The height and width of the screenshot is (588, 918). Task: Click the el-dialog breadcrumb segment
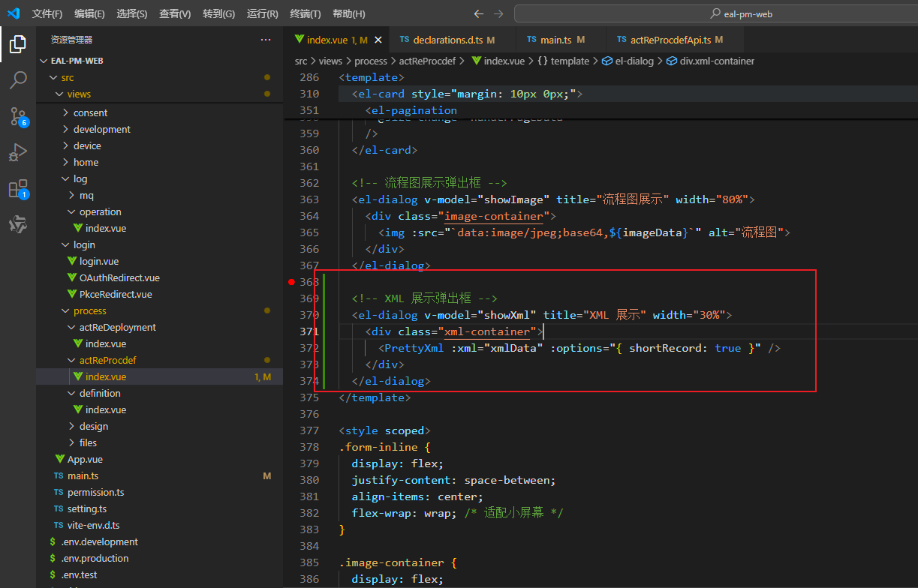coord(629,61)
